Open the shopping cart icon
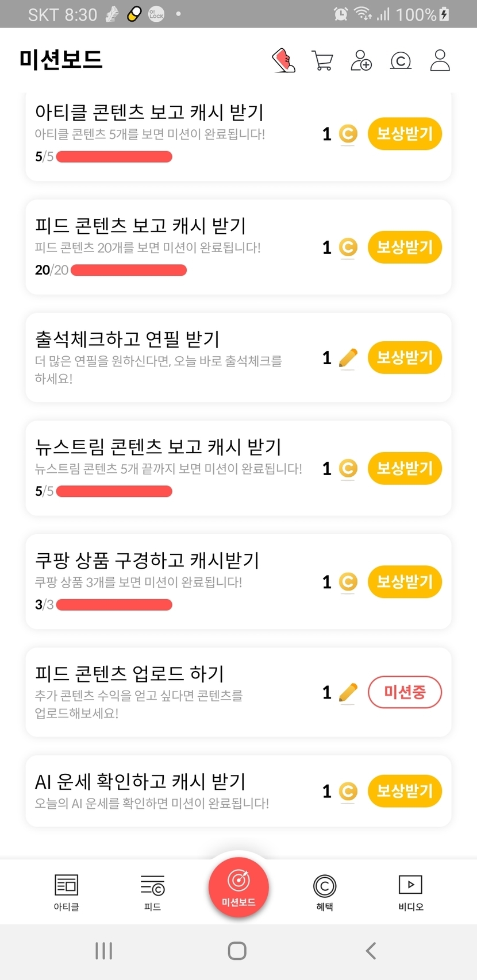Image resolution: width=477 pixels, height=980 pixels. (322, 60)
